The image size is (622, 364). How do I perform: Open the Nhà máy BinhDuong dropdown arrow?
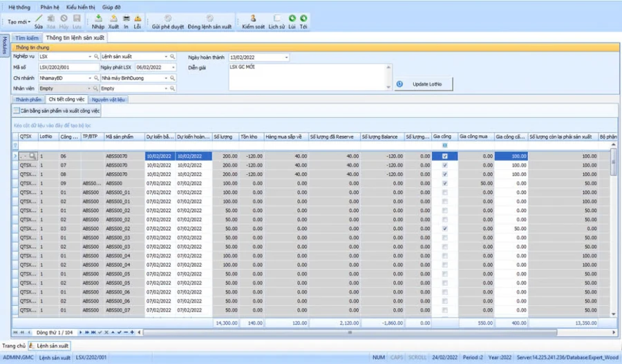tap(166, 78)
